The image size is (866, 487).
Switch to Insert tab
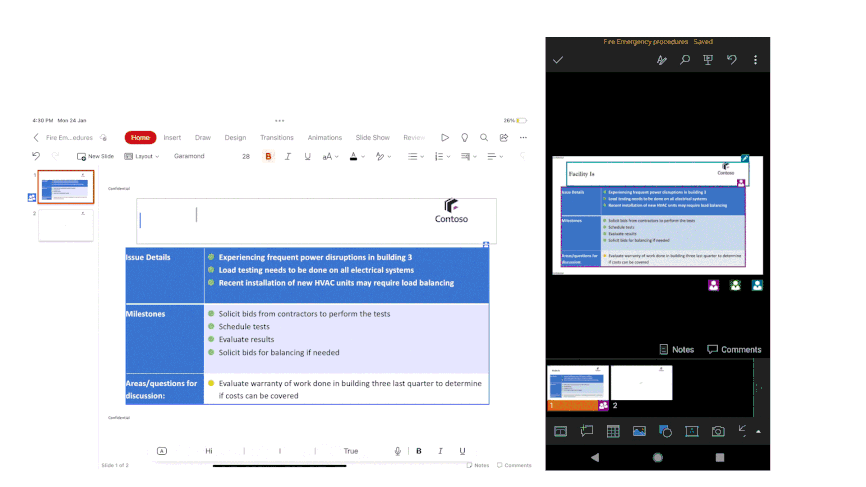172,137
